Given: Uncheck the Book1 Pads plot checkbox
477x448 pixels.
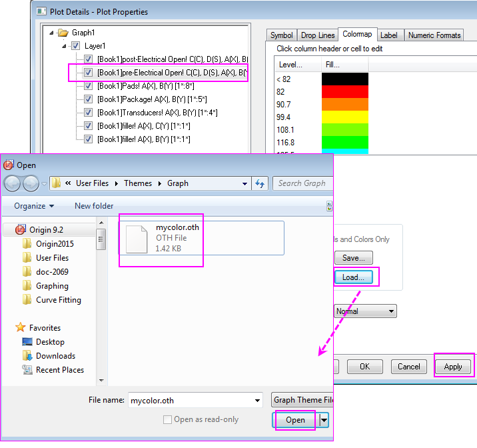Looking at the screenshot, I should pos(88,86).
